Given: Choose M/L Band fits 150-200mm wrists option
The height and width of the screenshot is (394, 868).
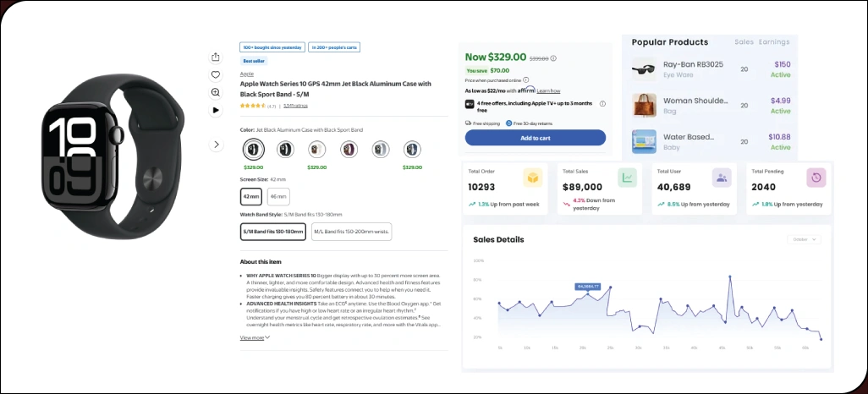Looking at the screenshot, I should click(352, 232).
